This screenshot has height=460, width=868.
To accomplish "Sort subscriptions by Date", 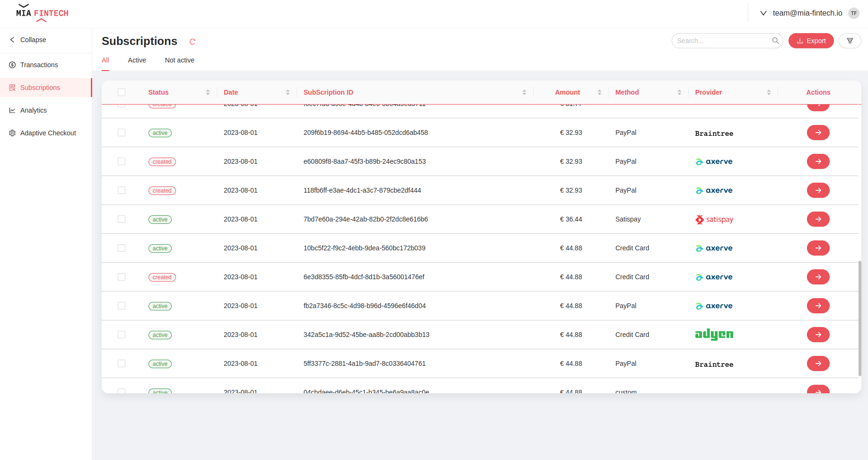I will tap(287, 92).
